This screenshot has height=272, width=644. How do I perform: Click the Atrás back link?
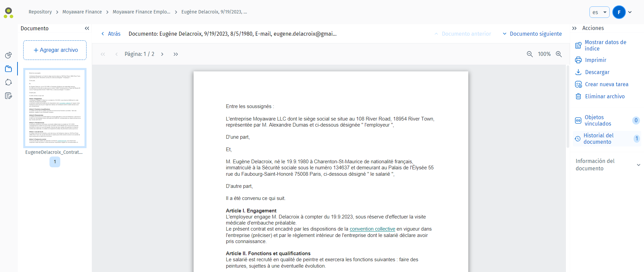click(111, 34)
